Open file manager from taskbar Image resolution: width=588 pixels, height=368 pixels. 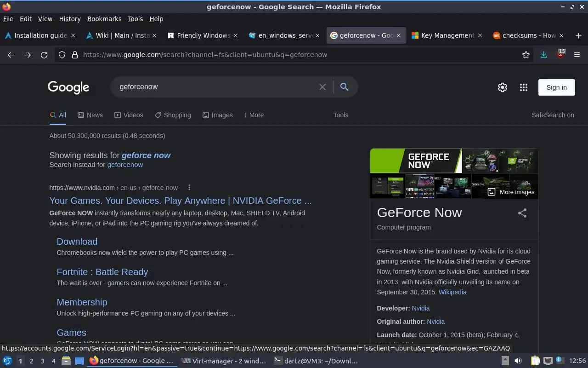[x=66, y=361]
